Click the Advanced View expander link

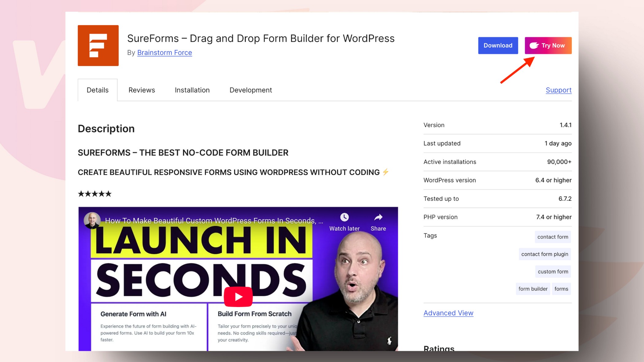point(448,313)
